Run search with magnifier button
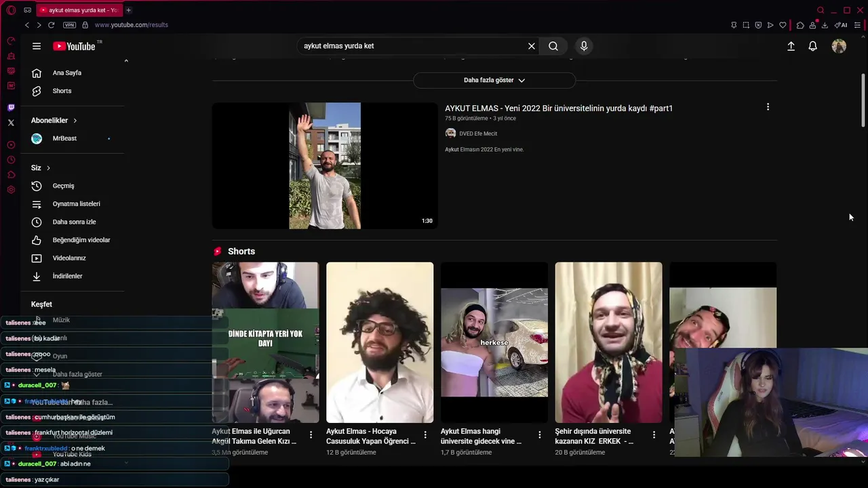The width and height of the screenshot is (868, 488). click(553, 46)
